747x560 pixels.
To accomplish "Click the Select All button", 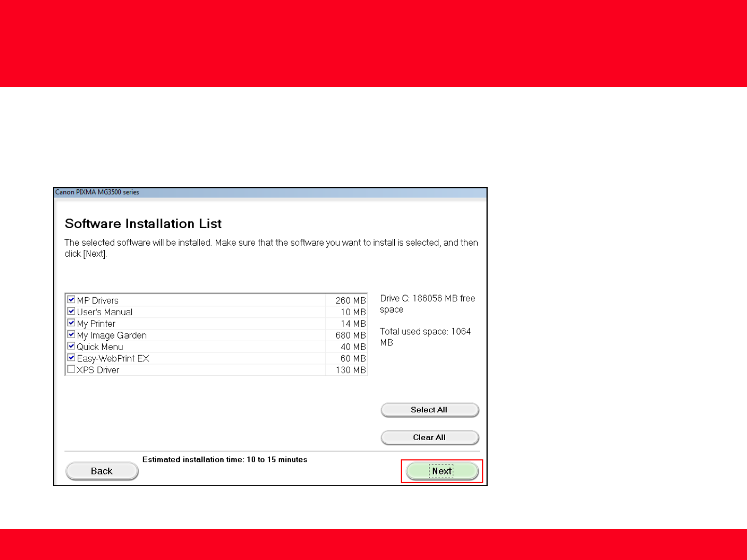I will [430, 410].
